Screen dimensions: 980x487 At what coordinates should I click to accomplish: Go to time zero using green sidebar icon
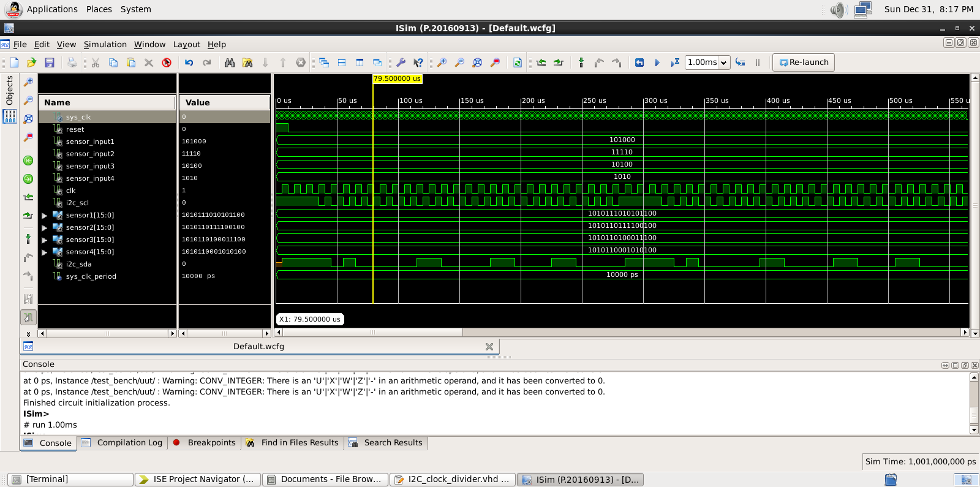28,160
